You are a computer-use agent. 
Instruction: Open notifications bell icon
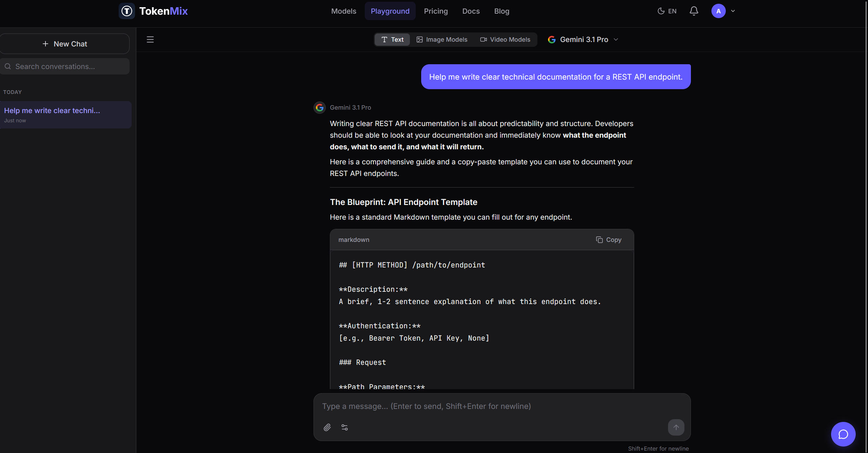coord(694,11)
